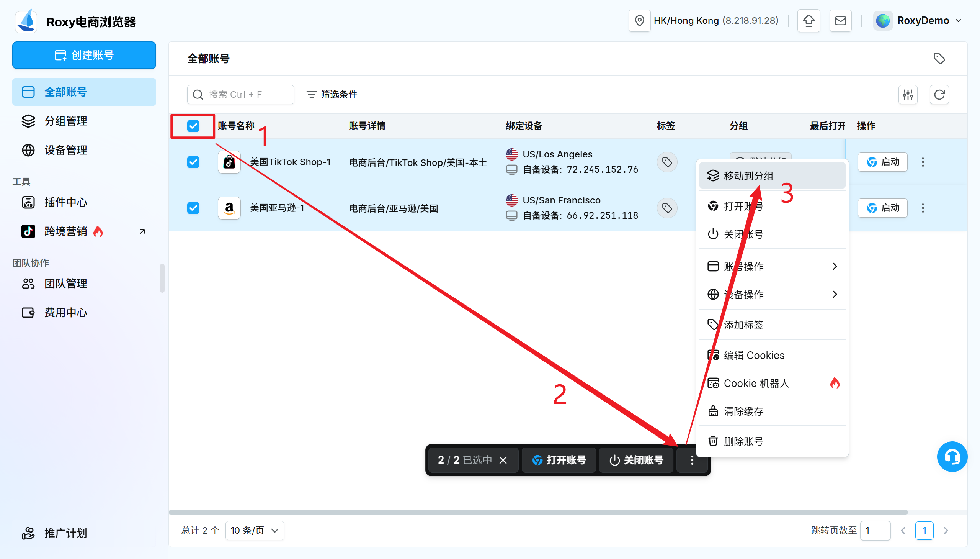Open 跨境营销 TikTok item in sidebar

point(84,231)
